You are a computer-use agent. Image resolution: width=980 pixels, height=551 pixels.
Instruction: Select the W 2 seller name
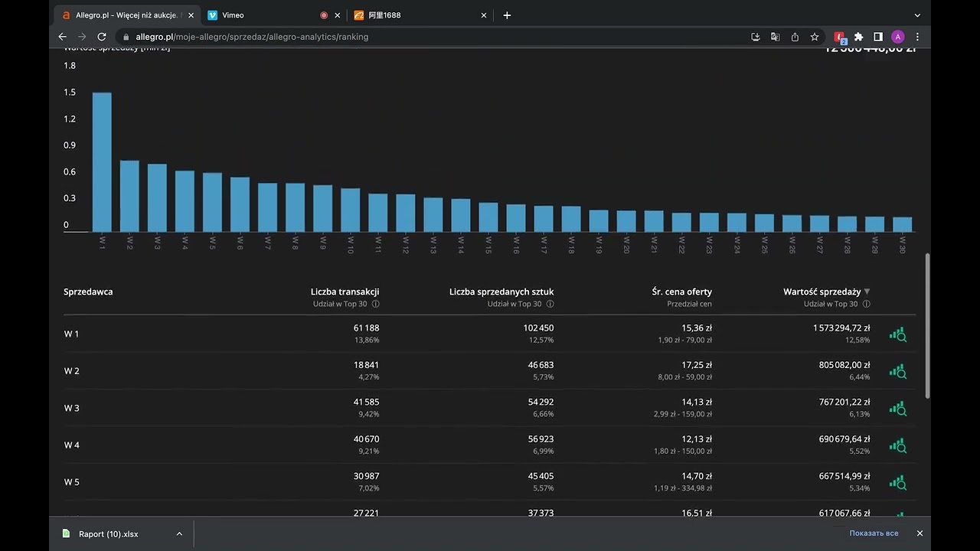click(x=71, y=371)
